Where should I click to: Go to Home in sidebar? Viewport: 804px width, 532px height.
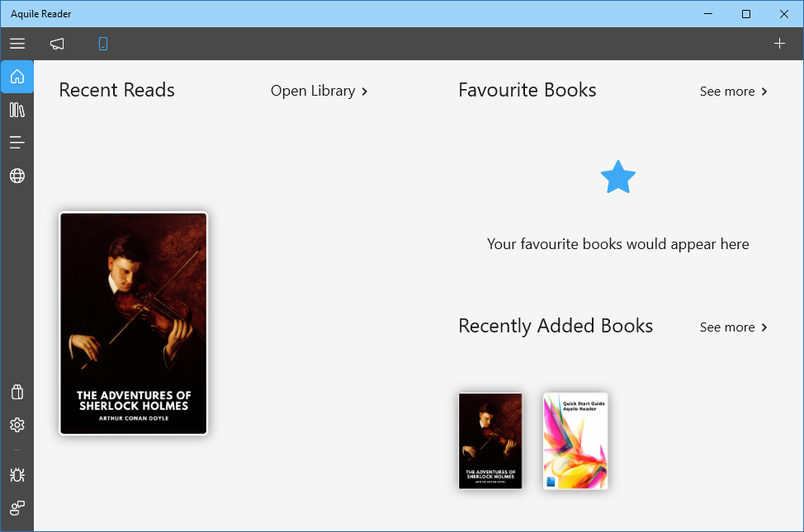tap(17, 77)
